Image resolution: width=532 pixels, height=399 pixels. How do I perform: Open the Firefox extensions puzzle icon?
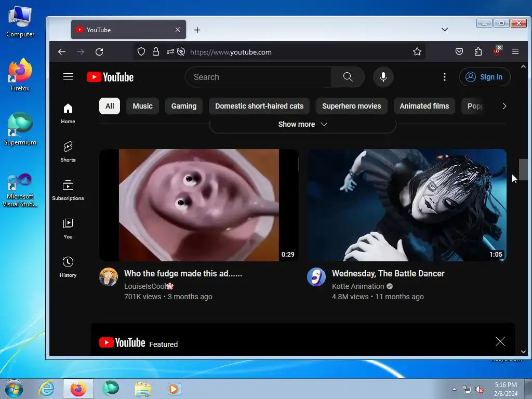pos(478,52)
